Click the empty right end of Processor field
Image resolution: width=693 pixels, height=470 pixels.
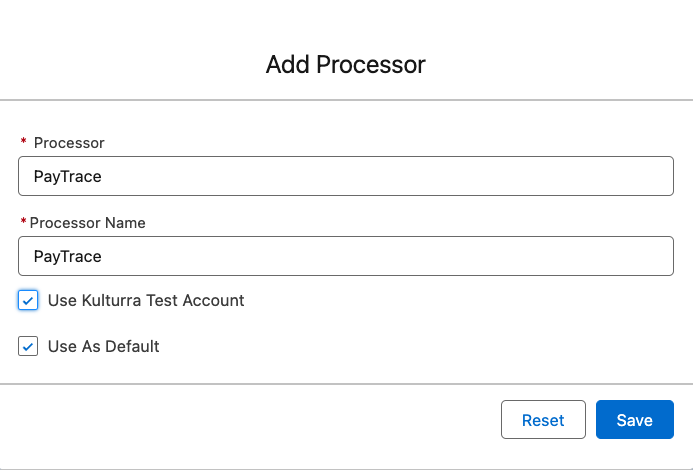click(x=640, y=176)
